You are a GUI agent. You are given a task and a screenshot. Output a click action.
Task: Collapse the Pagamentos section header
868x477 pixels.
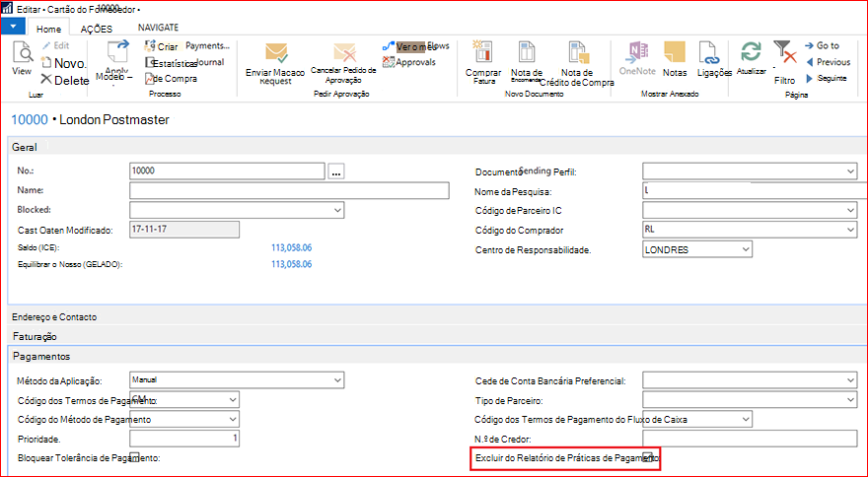pos(437,356)
